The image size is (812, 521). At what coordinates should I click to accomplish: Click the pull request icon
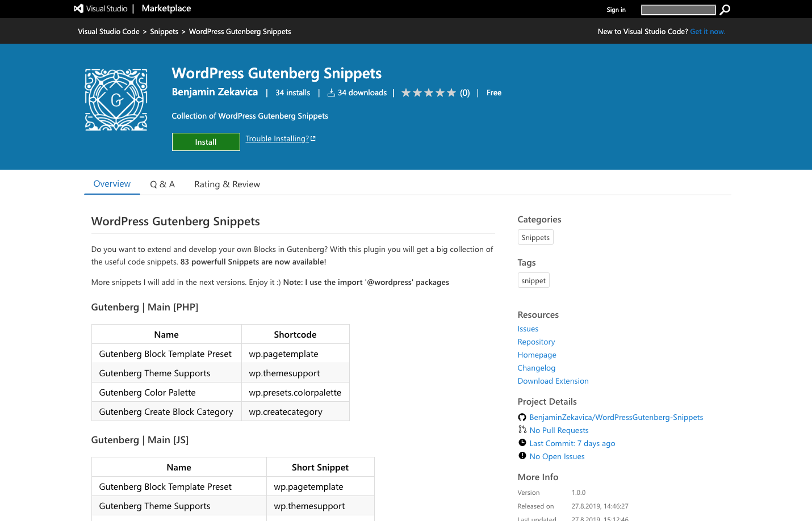(522, 430)
